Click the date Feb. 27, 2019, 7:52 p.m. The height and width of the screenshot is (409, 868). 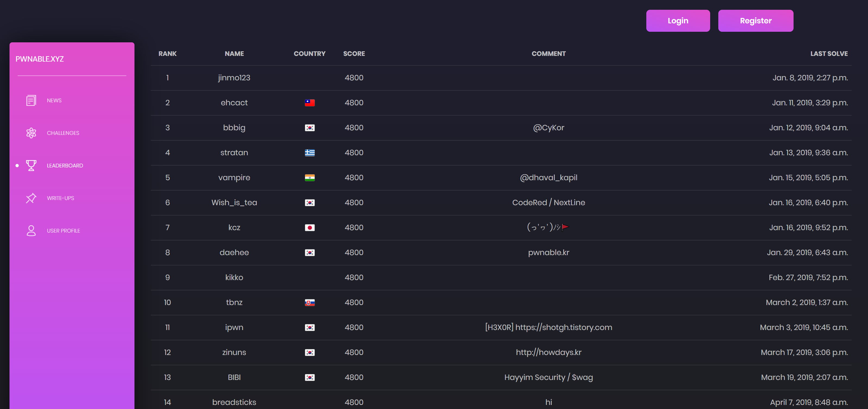coord(808,277)
